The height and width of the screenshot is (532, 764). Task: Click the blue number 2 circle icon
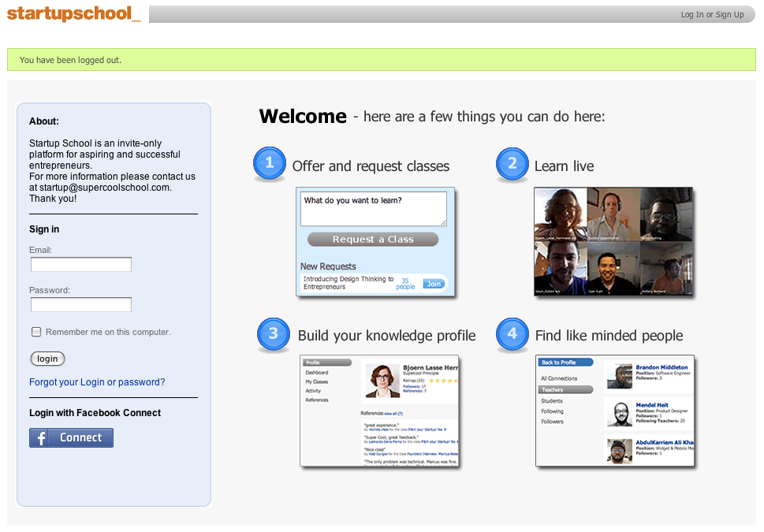pyautogui.click(x=512, y=164)
